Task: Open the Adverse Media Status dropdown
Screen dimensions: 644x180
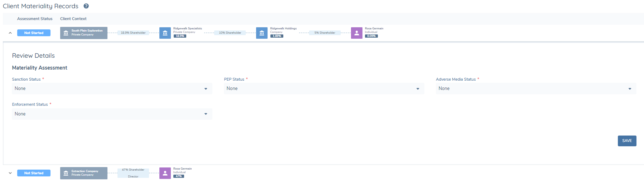Action: [536, 89]
